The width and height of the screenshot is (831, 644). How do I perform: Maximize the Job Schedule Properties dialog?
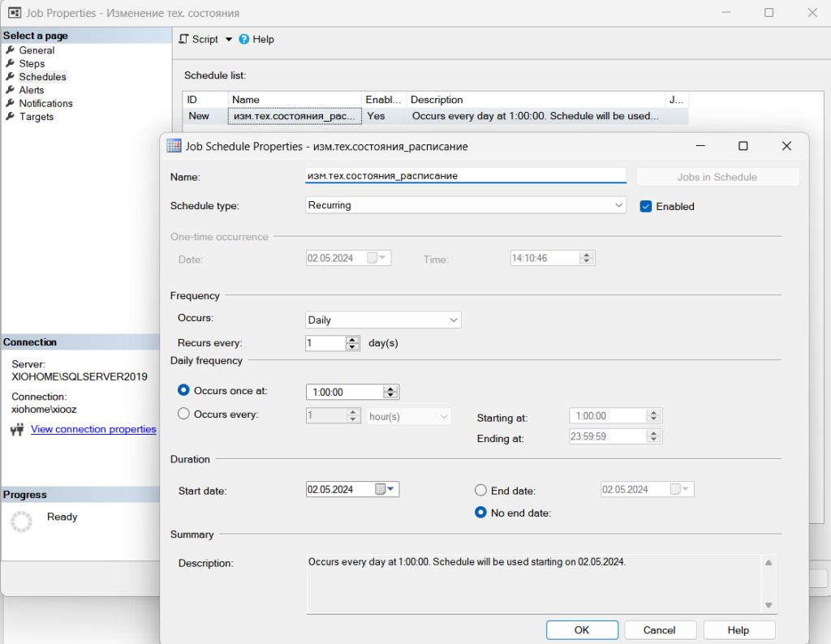[743, 146]
